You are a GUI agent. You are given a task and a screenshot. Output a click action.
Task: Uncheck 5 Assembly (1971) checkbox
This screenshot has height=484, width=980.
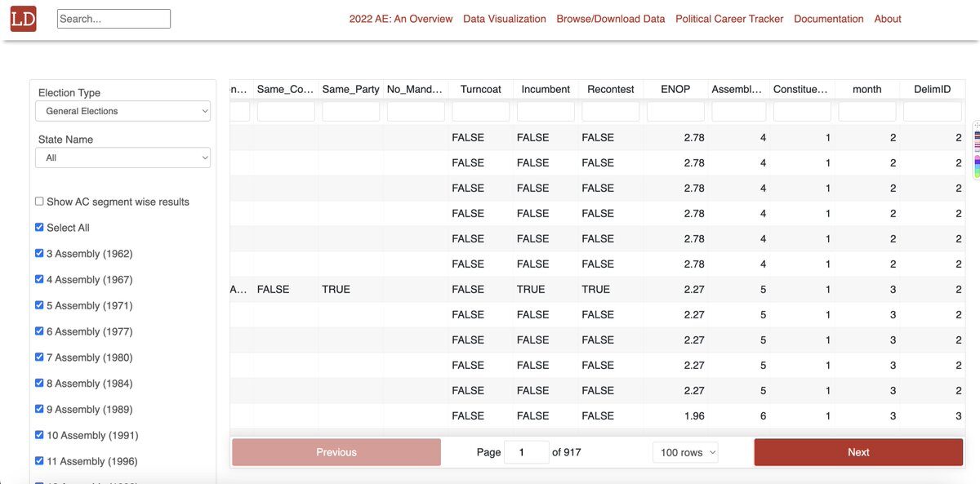[x=39, y=305]
